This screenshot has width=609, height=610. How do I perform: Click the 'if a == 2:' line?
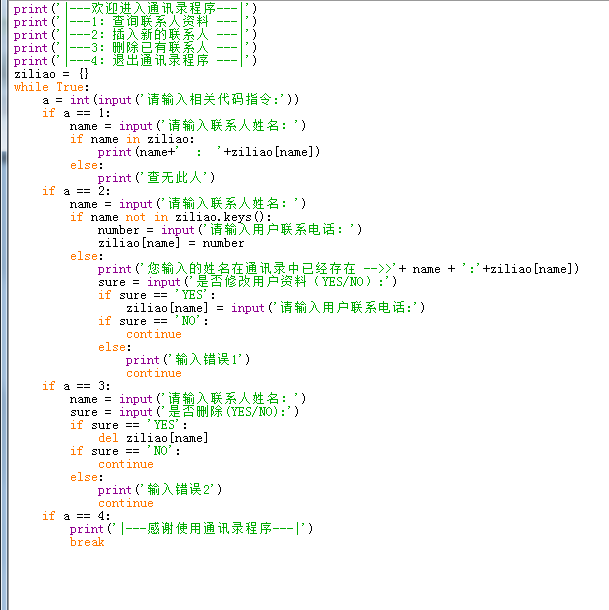(76, 191)
